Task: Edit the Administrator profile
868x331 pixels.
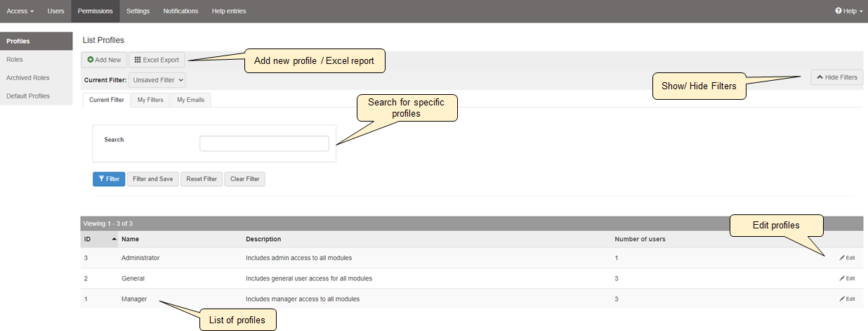Action: point(847,258)
